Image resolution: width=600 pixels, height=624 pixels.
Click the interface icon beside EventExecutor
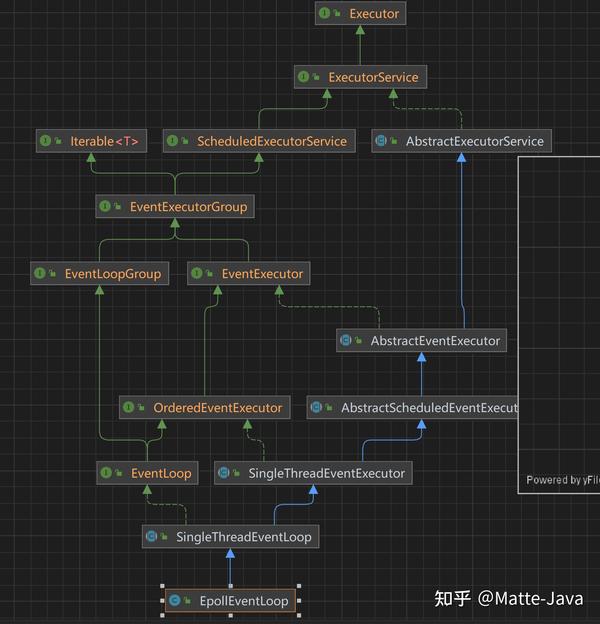point(197,273)
